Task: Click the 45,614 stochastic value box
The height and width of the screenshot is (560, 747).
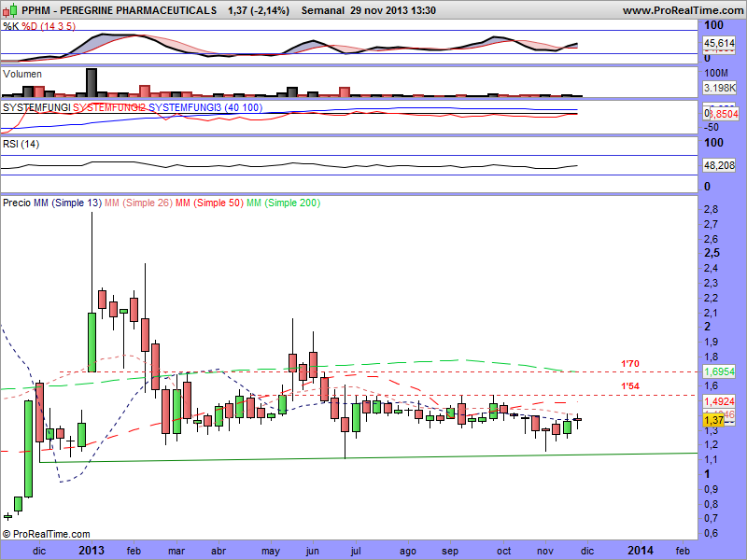Action: click(x=719, y=43)
